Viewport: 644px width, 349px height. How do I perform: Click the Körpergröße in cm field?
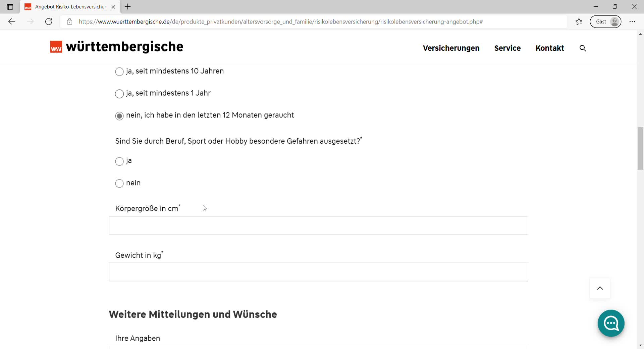pos(318,226)
